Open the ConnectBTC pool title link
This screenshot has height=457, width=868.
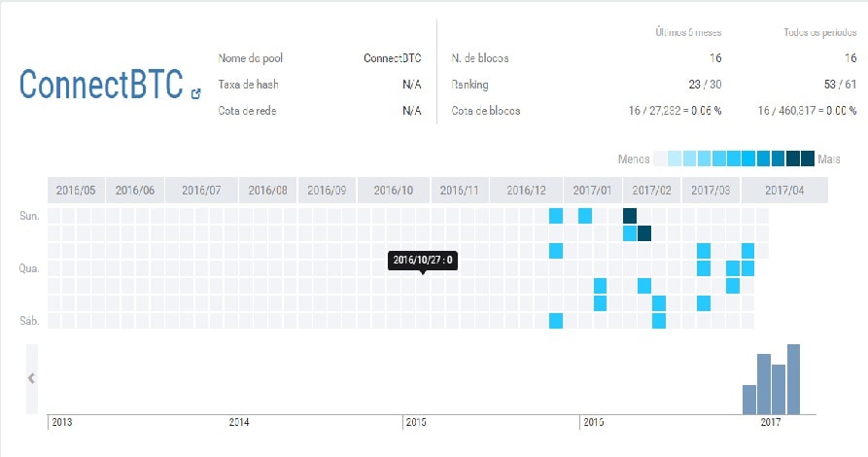point(100,86)
